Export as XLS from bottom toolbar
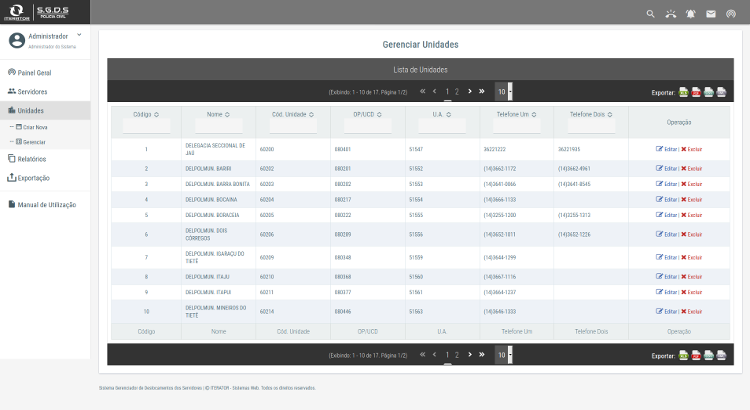This screenshot has height=410, width=750. [684, 355]
